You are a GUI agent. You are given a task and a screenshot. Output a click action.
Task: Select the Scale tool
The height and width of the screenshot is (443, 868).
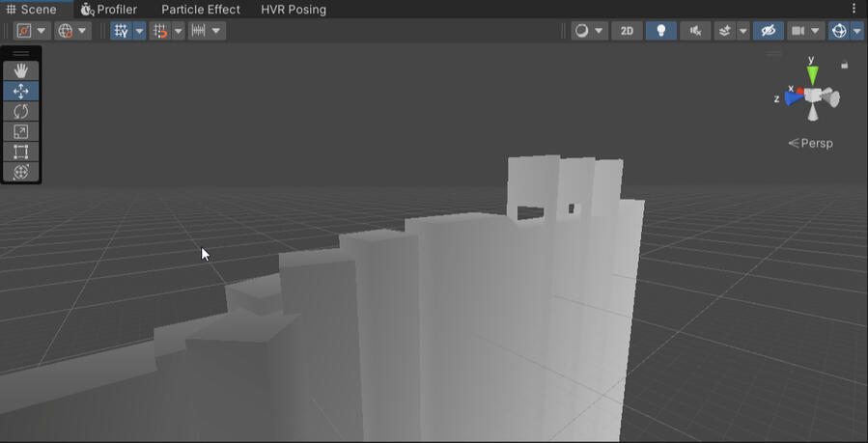21,131
